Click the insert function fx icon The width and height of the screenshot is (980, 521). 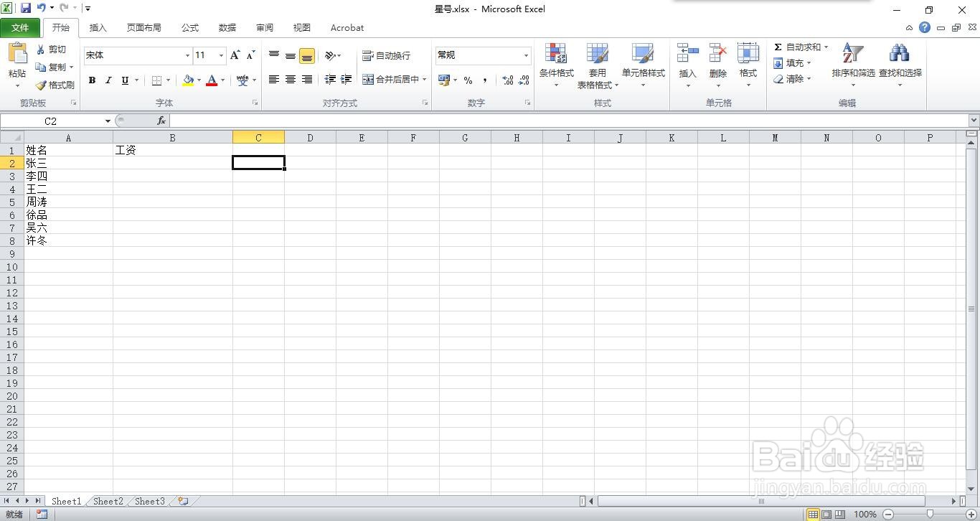[x=161, y=121]
